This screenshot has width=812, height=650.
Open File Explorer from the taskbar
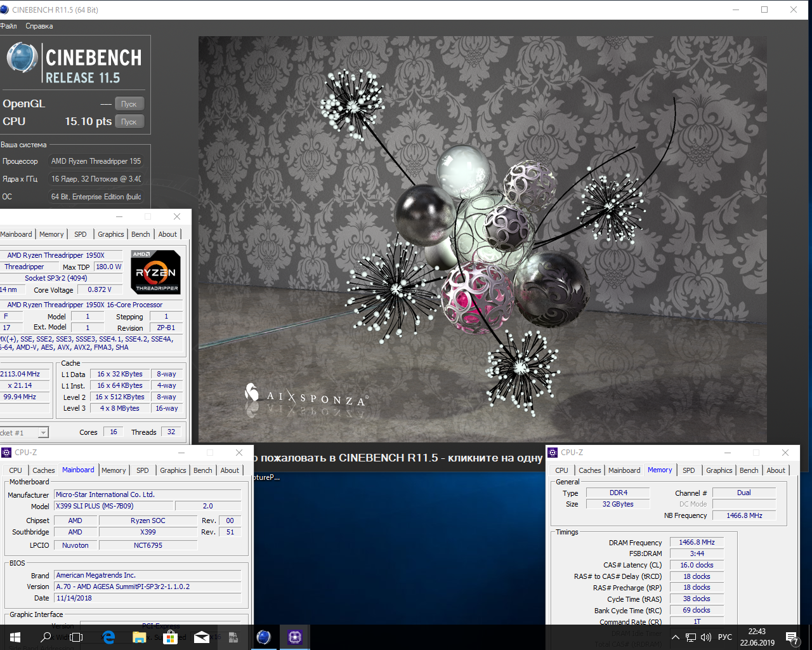coord(140,637)
